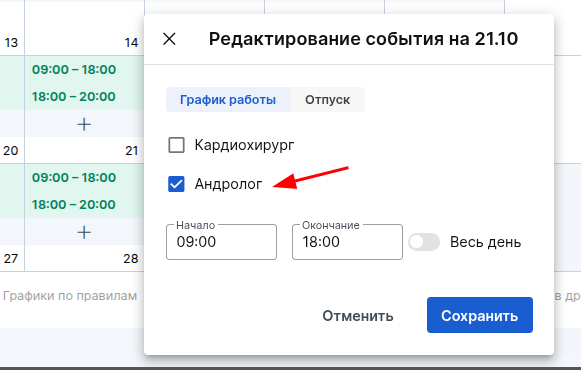The height and width of the screenshot is (370, 581).
Task: Open the 18:00 – 20:00 slot on day 14
Action: [74, 96]
